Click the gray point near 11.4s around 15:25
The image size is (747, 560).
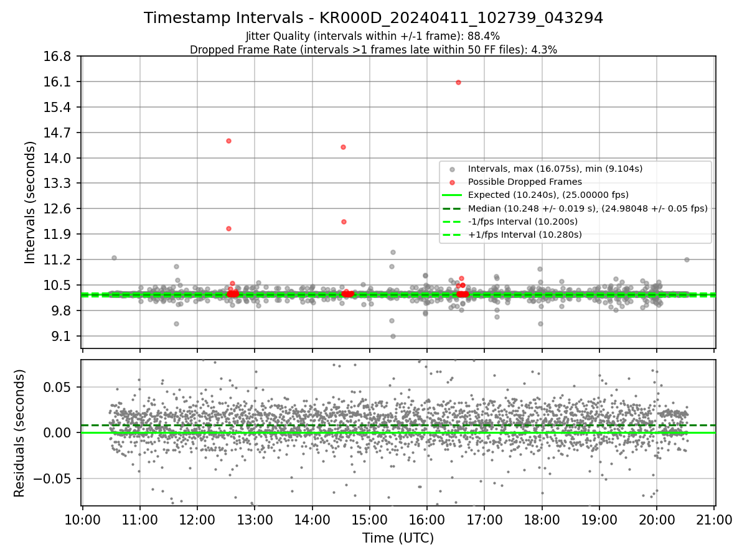[x=393, y=252]
